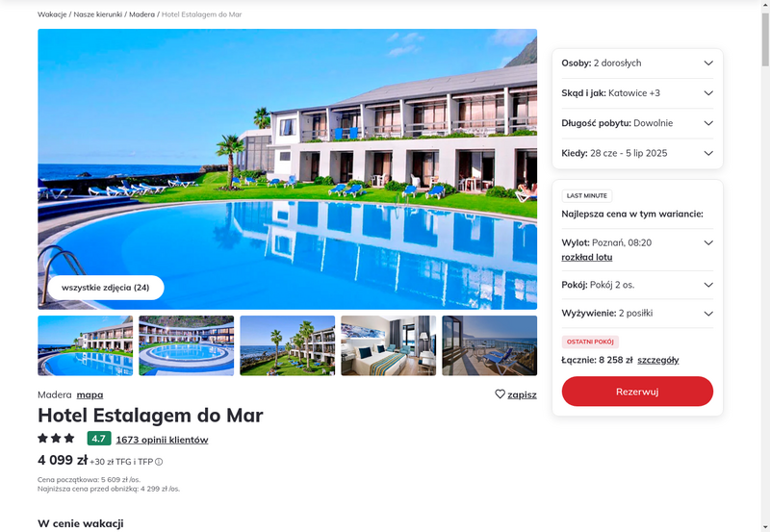Open the mapa link next to Madera
Image resolution: width=770 pixels, height=532 pixels.
tap(90, 394)
